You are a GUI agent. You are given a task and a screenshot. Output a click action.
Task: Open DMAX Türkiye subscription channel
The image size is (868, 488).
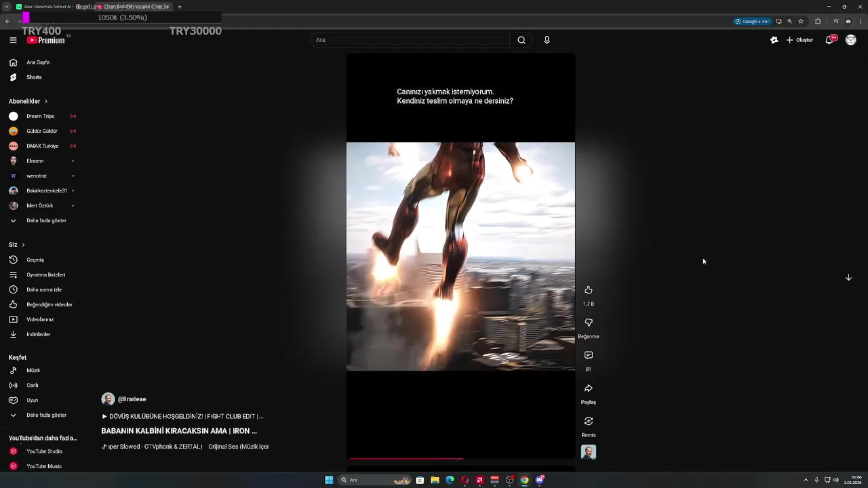43,146
